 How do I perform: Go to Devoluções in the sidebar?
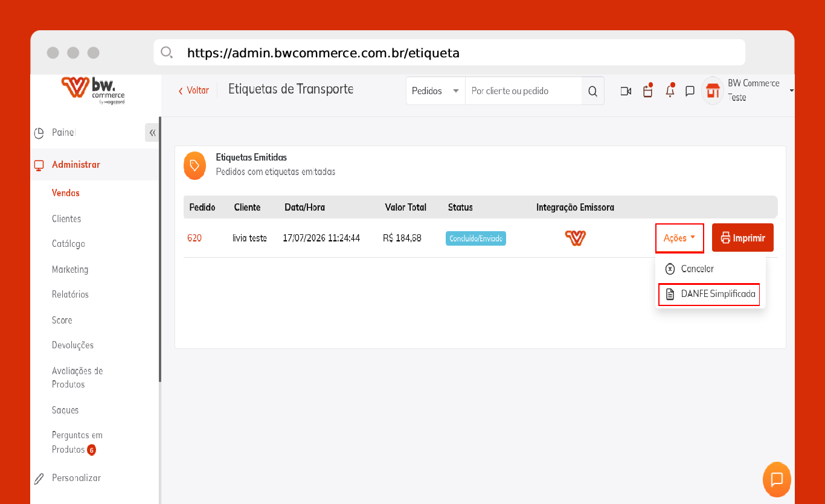pyautogui.click(x=72, y=345)
